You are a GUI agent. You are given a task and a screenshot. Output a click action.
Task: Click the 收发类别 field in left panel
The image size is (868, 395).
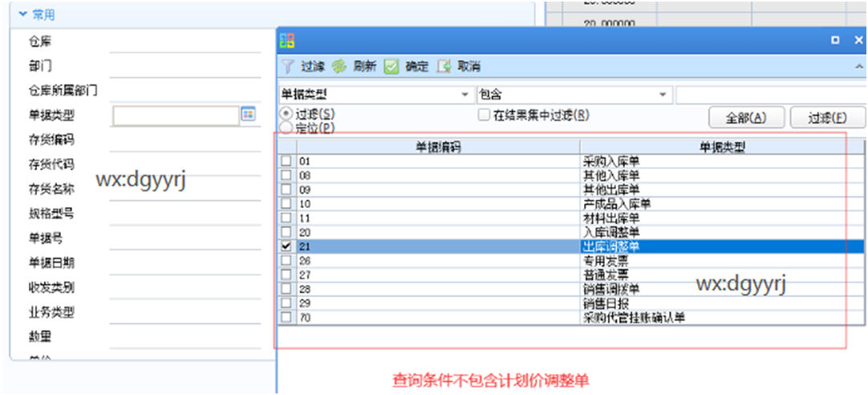pos(185,287)
